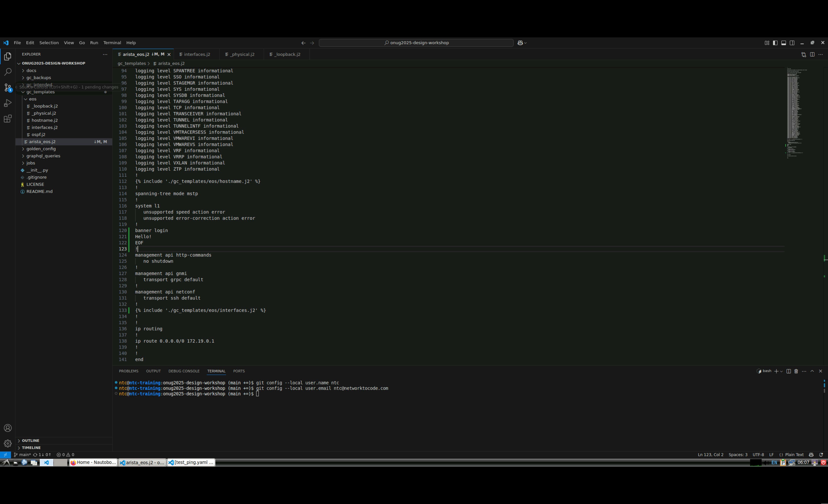Expand the golden_config folder

pyautogui.click(x=41, y=149)
